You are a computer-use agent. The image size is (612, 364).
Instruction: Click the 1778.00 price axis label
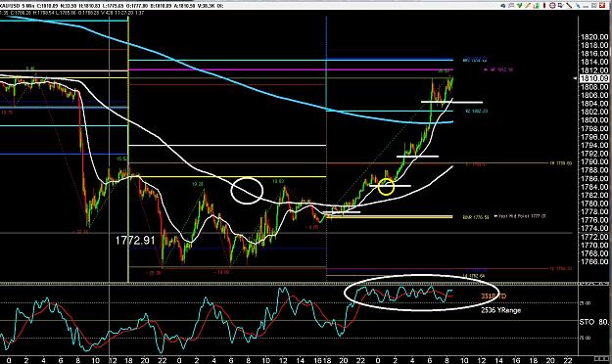(594, 212)
